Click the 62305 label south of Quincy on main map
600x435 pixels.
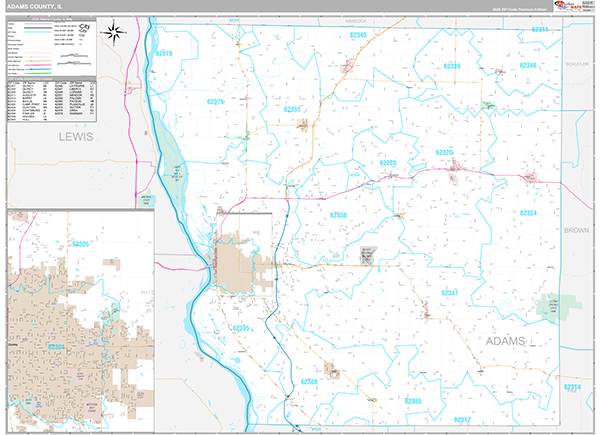click(241, 328)
